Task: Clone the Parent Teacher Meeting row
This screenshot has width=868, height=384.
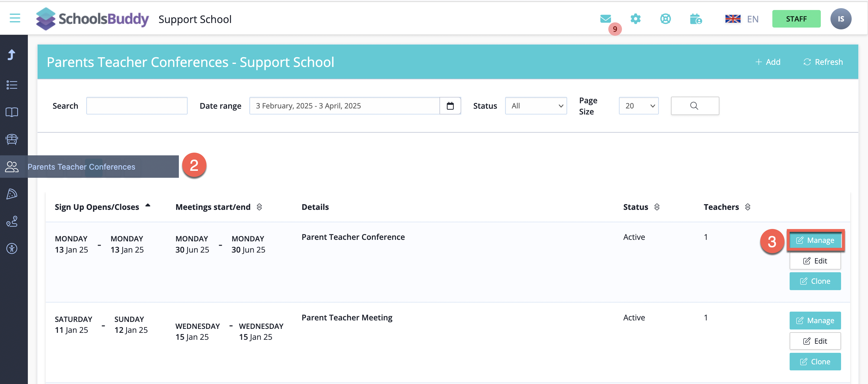Action: pos(815,362)
